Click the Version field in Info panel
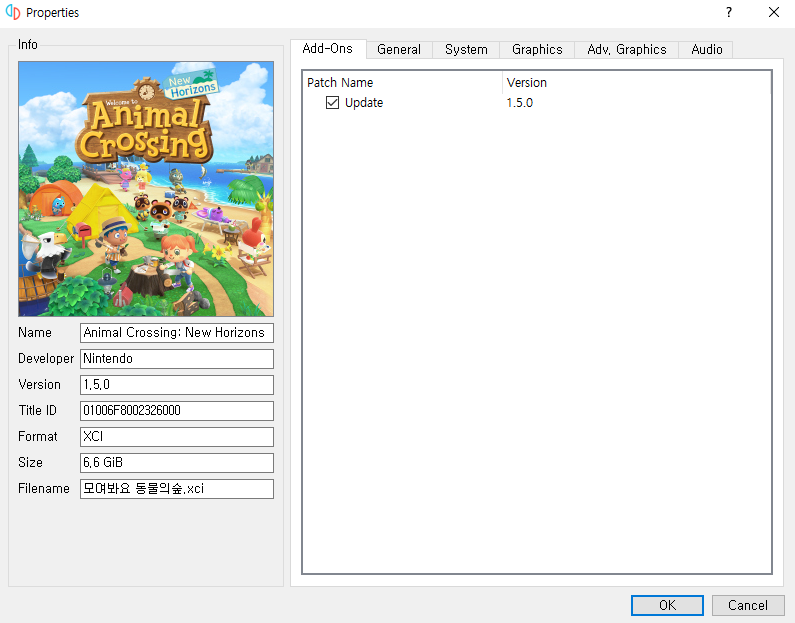Screen dimensions: 795x623 pos(177,385)
